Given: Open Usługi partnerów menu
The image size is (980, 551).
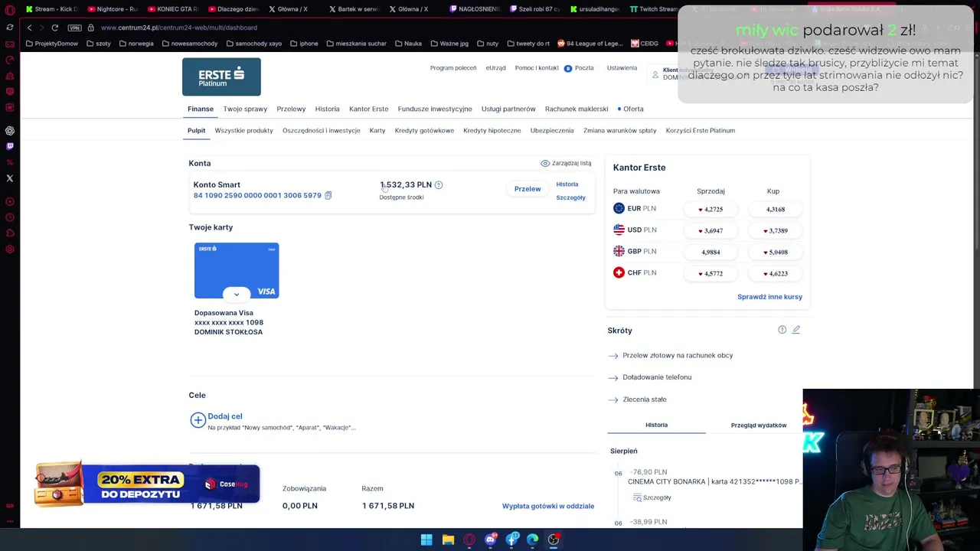Looking at the screenshot, I should click(x=508, y=109).
